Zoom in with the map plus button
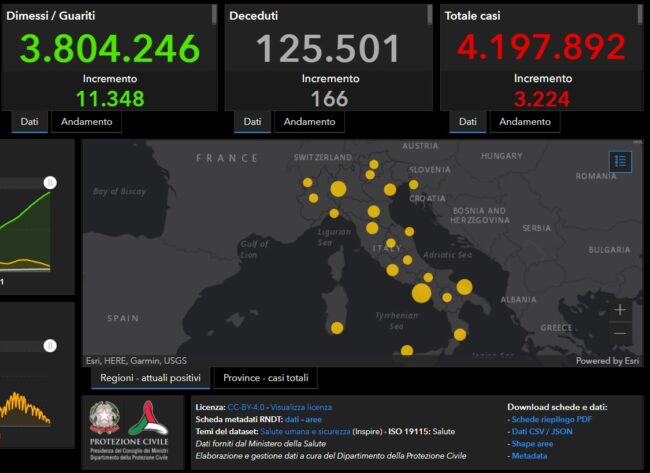The image size is (650, 473). click(620, 310)
